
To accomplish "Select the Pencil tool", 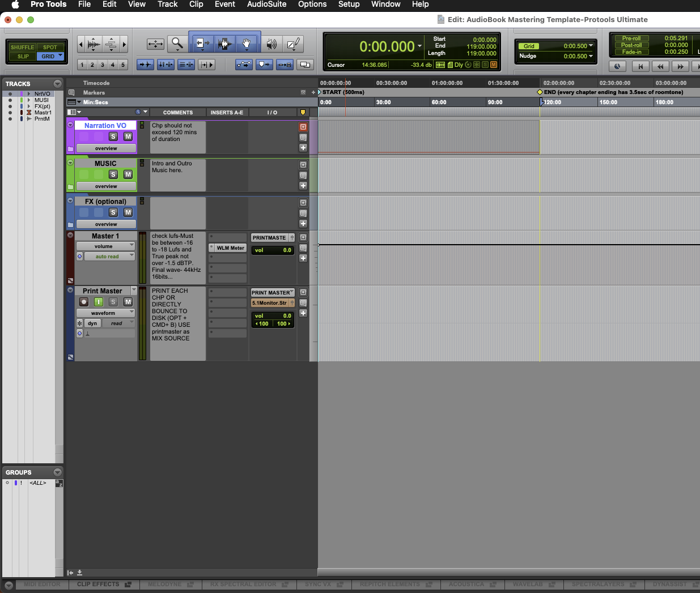I will tap(293, 44).
